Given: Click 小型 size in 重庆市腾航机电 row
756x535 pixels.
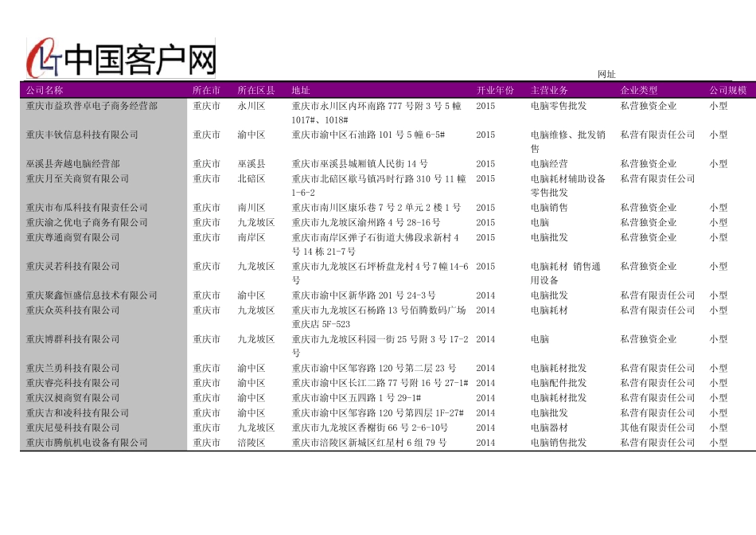Looking at the screenshot, I should pyautogui.click(x=718, y=443).
